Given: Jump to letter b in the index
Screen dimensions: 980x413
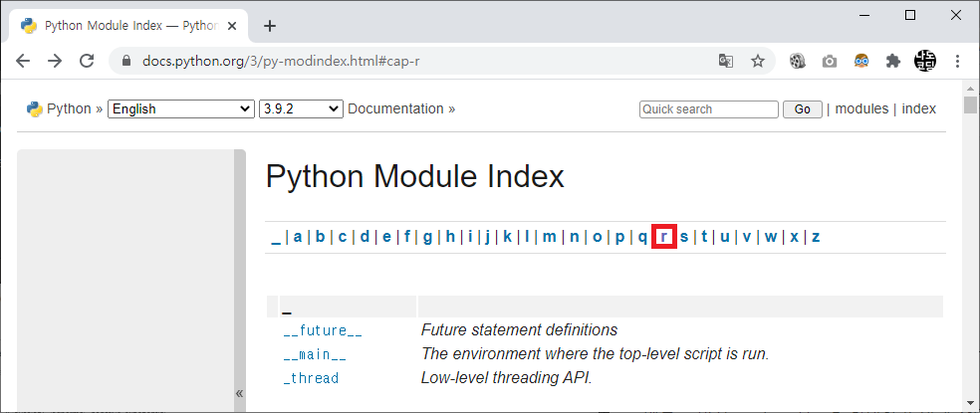Looking at the screenshot, I should (320, 237).
